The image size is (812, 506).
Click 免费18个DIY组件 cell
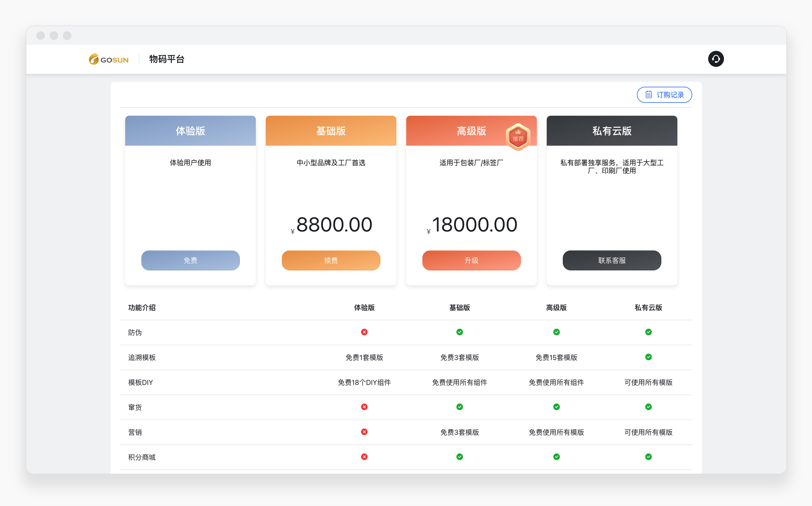(364, 382)
